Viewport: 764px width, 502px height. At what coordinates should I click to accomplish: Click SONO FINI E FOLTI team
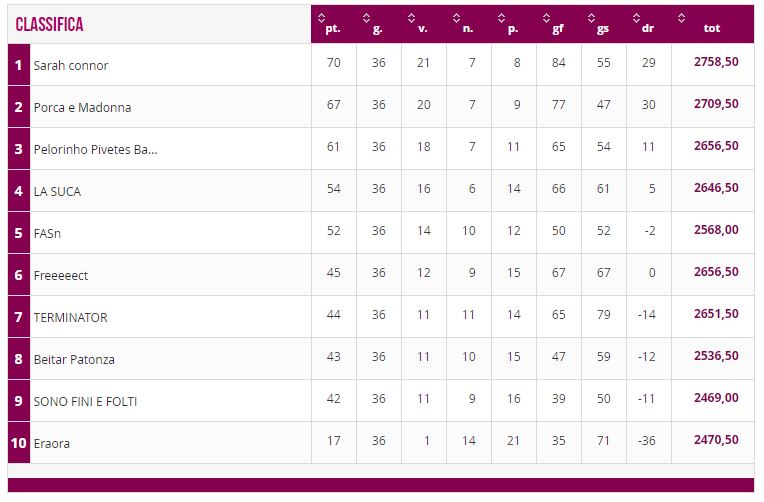(85, 402)
